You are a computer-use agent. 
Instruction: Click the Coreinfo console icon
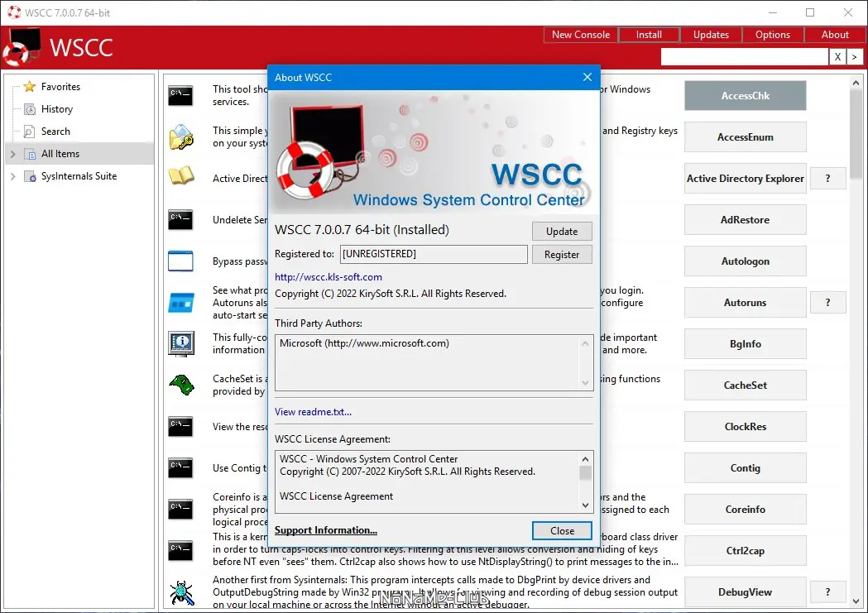180,509
